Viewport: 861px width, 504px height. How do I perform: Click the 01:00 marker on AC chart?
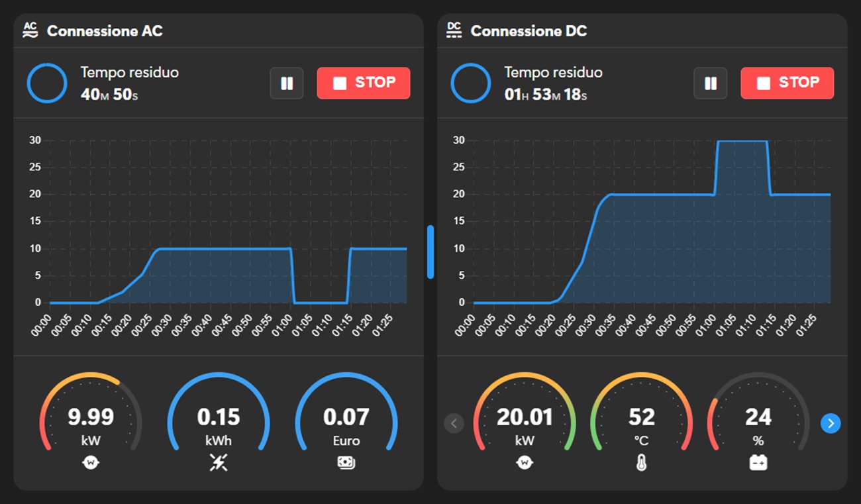click(x=283, y=325)
